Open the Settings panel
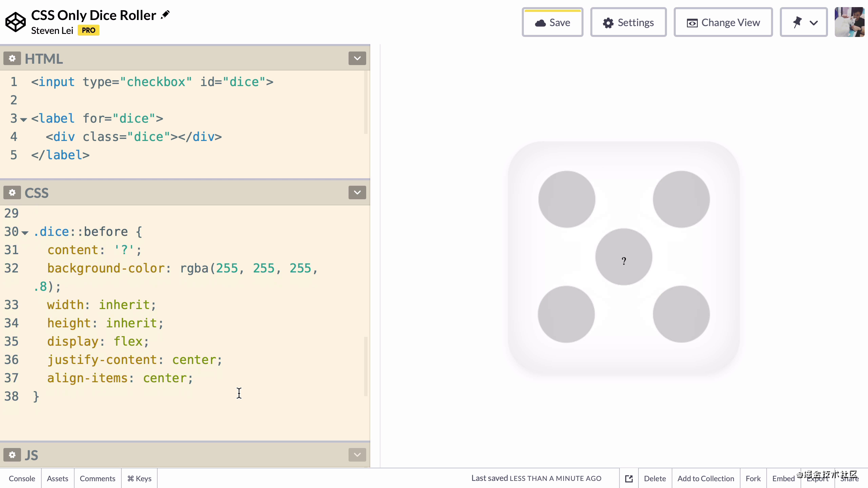The image size is (868, 488). tap(628, 22)
